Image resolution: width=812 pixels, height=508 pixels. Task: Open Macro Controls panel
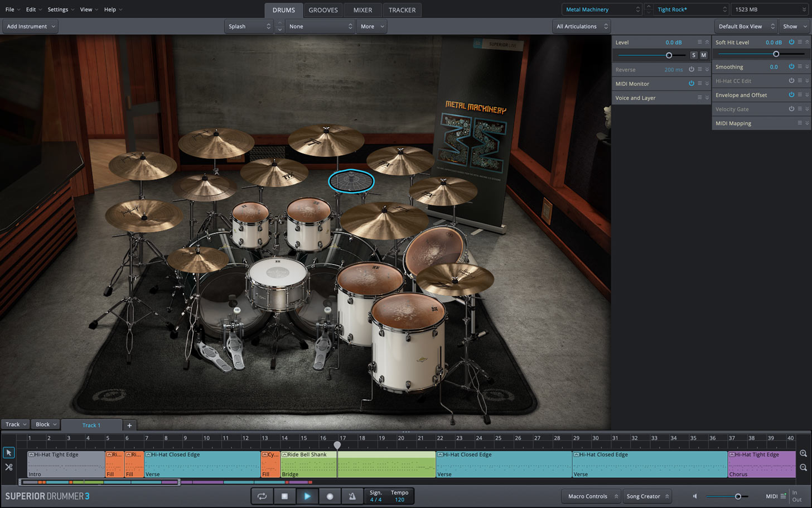pos(591,496)
